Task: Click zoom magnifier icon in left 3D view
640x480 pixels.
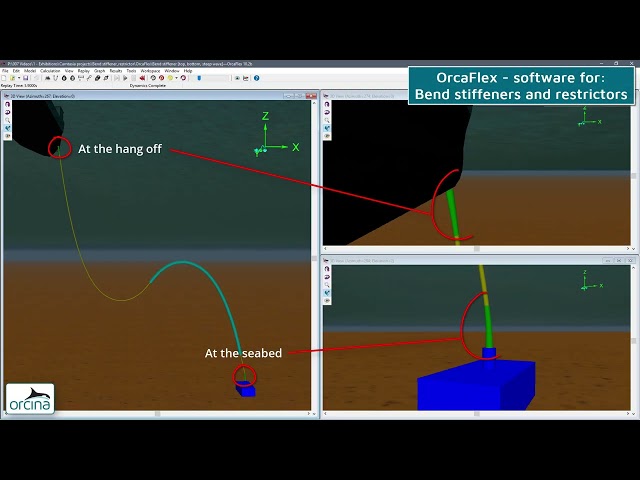Action: pos(8,120)
